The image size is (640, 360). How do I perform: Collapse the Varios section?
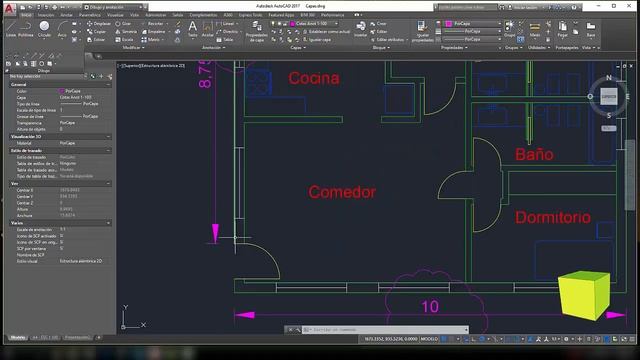click(x=108, y=223)
